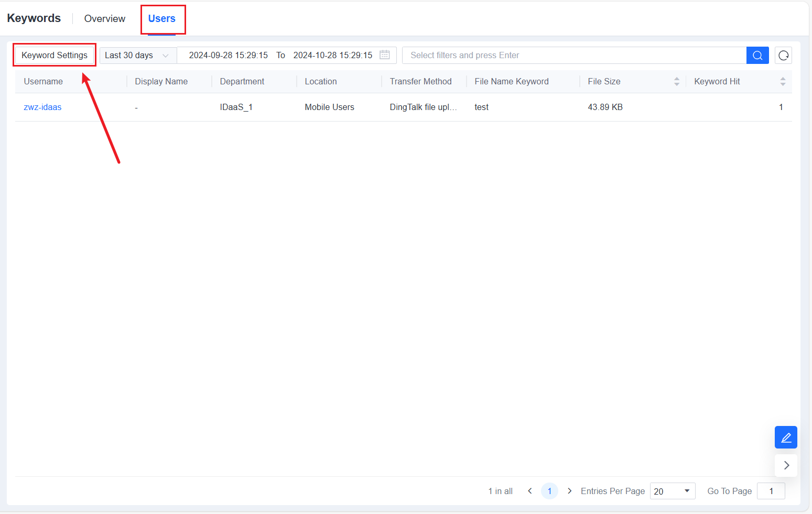Click the blue edit pencil floating button
Viewport: 812px width, 514px height.
(x=786, y=438)
